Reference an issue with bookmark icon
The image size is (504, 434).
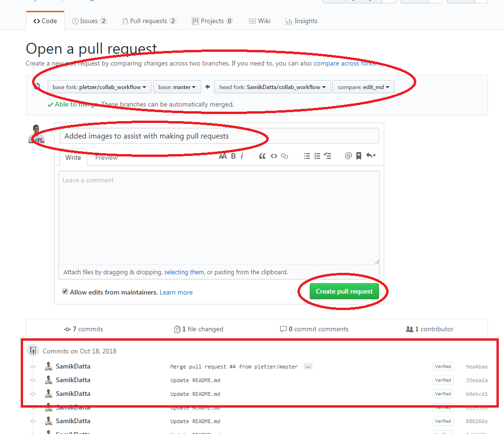click(x=359, y=156)
